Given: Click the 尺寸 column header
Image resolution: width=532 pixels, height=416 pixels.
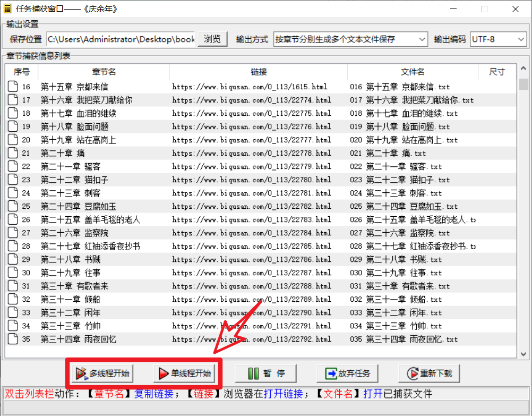Looking at the screenshot, I should pos(497,72).
